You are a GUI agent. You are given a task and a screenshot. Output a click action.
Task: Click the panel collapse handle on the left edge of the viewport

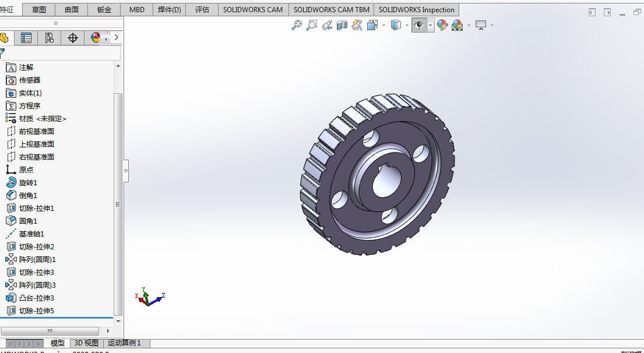(126, 170)
